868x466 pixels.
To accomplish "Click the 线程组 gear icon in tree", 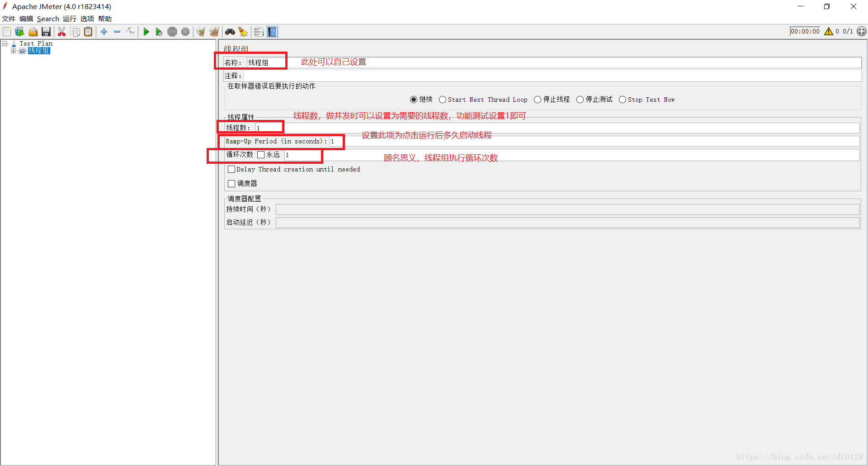I will [22, 51].
